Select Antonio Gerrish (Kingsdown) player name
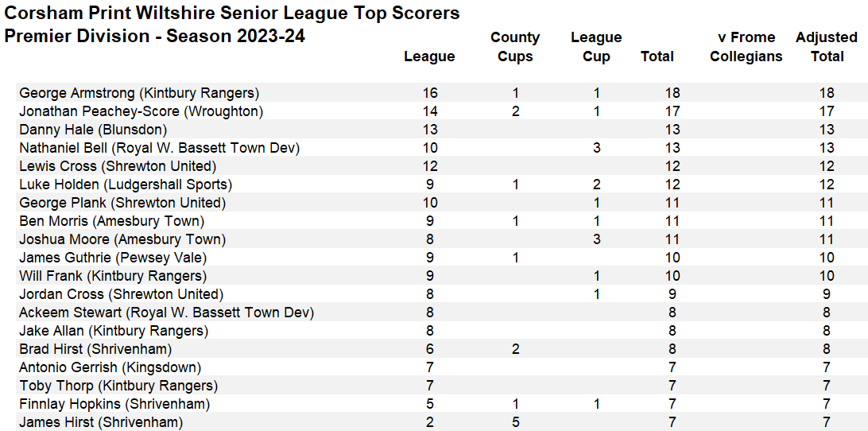 click(110, 367)
